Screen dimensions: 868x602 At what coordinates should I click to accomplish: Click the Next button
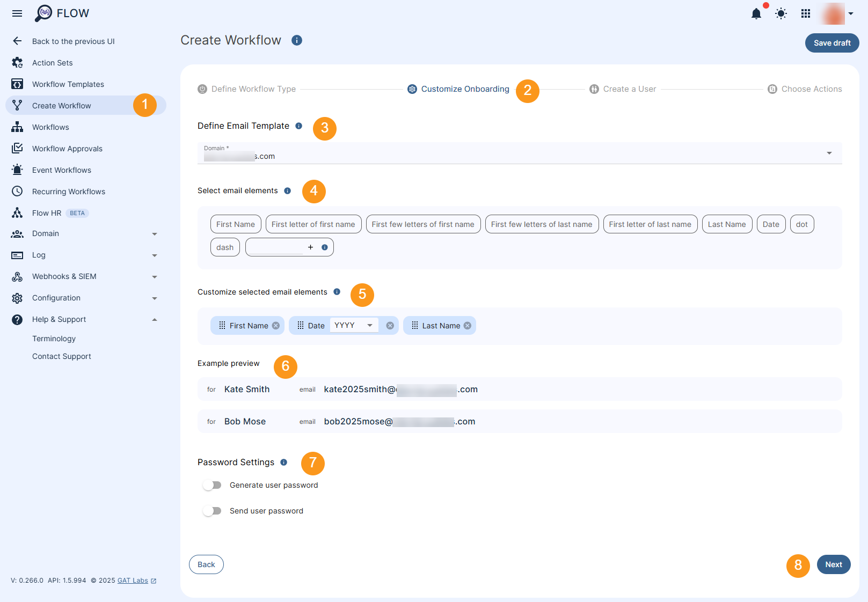tap(833, 564)
